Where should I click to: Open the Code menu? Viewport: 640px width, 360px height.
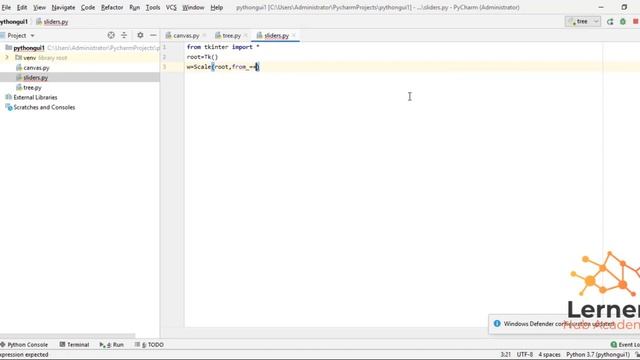[88, 7]
